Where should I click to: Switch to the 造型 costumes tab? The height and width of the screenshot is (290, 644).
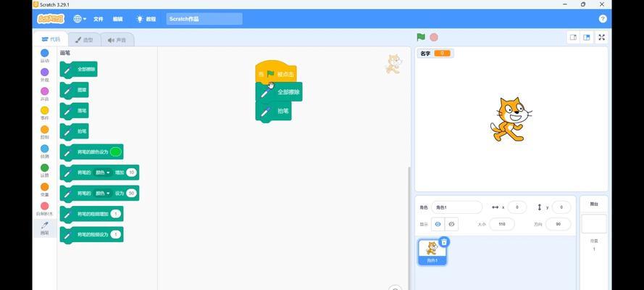click(84, 40)
